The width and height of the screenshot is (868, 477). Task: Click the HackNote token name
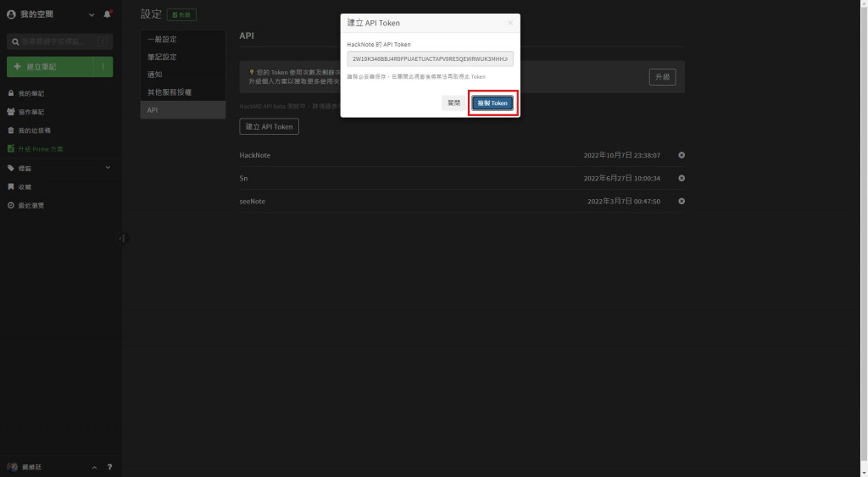(254, 156)
